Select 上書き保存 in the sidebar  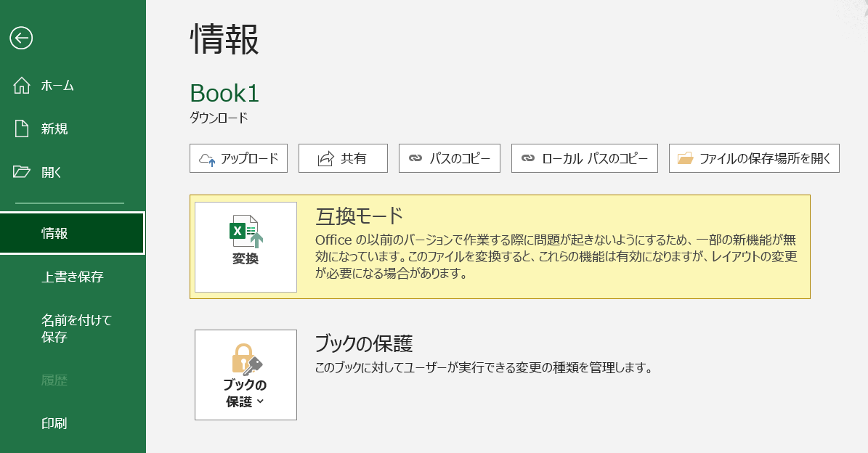click(72, 277)
